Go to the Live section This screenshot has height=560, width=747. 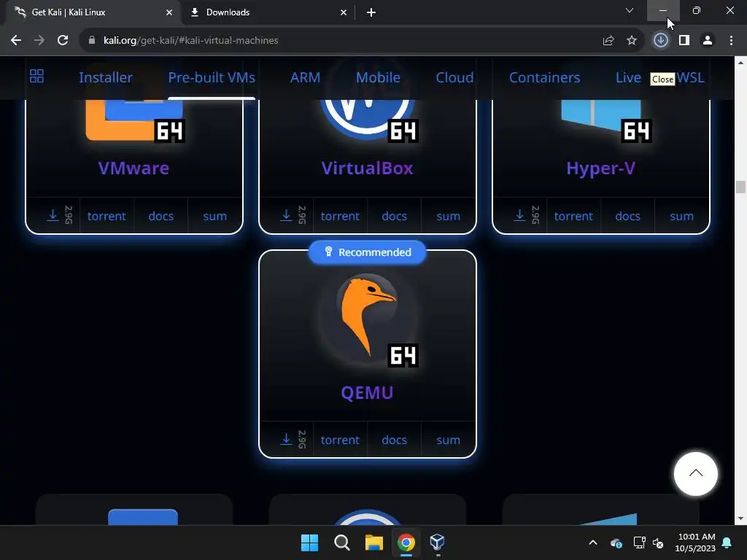(628, 77)
